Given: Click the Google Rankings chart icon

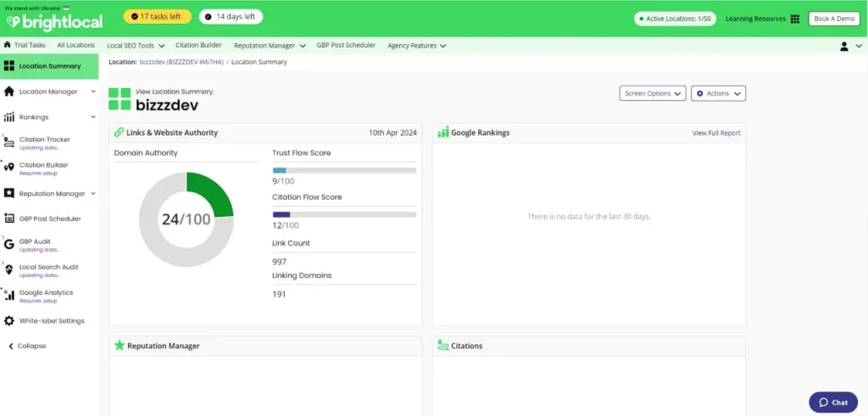Looking at the screenshot, I should 442,133.
